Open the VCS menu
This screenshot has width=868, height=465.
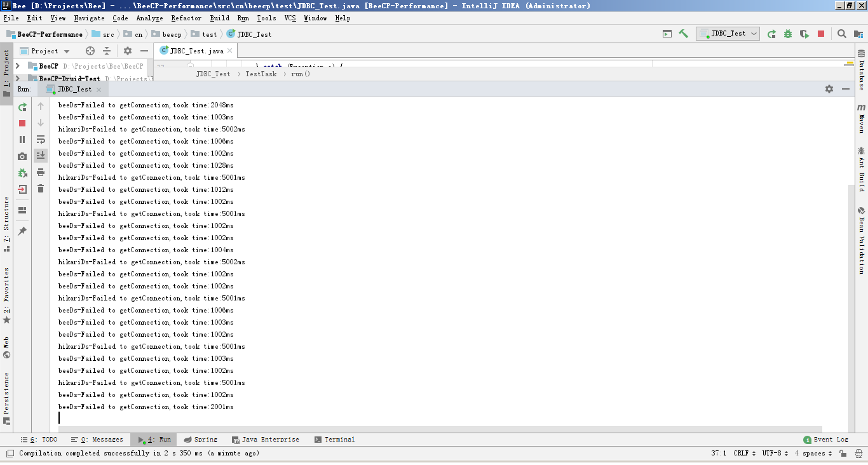290,18
